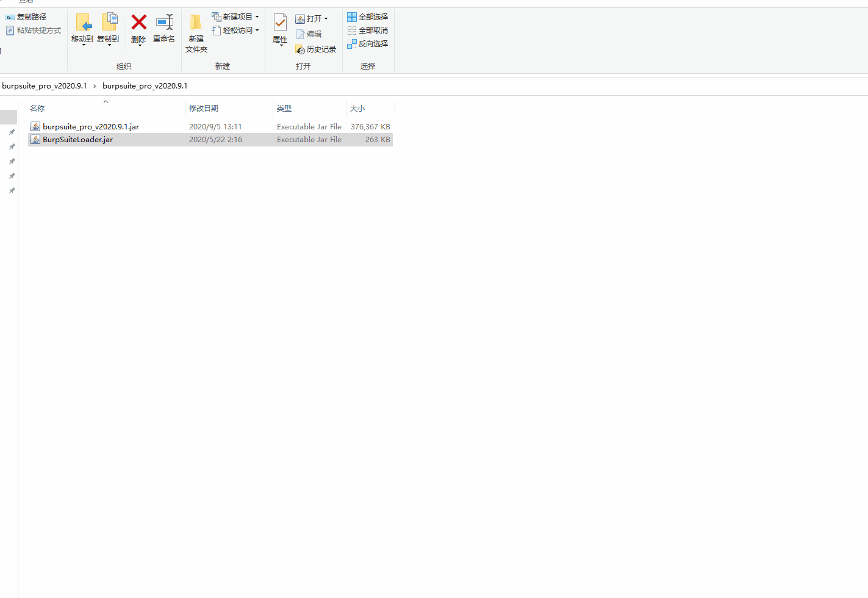Click the first pin icon in sidebar

(x=12, y=132)
